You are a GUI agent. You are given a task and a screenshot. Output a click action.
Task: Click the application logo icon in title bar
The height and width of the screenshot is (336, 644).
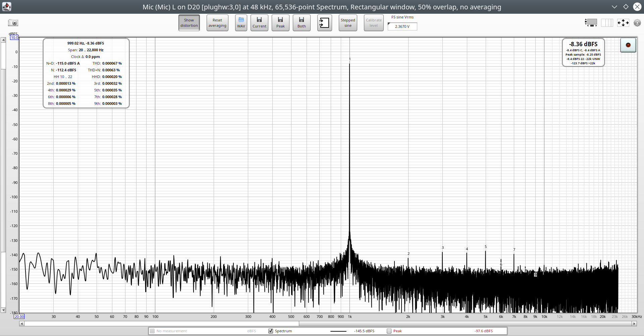6,7
